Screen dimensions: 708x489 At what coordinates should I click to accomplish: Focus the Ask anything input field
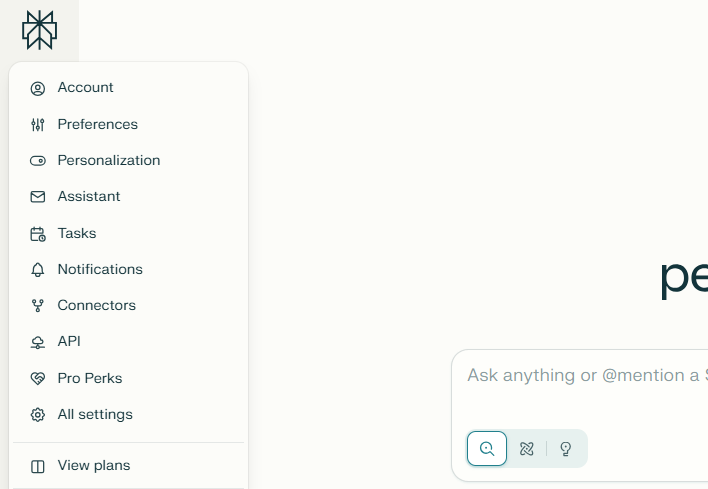tap(582, 376)
